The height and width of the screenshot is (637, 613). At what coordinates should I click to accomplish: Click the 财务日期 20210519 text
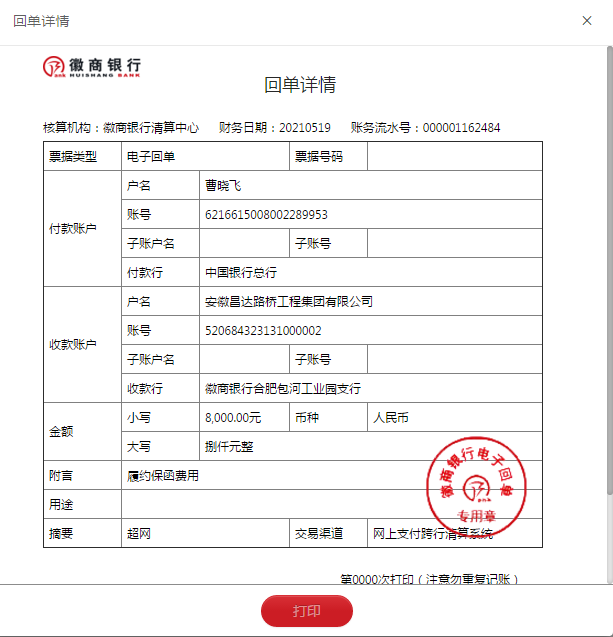coord(275,128)
